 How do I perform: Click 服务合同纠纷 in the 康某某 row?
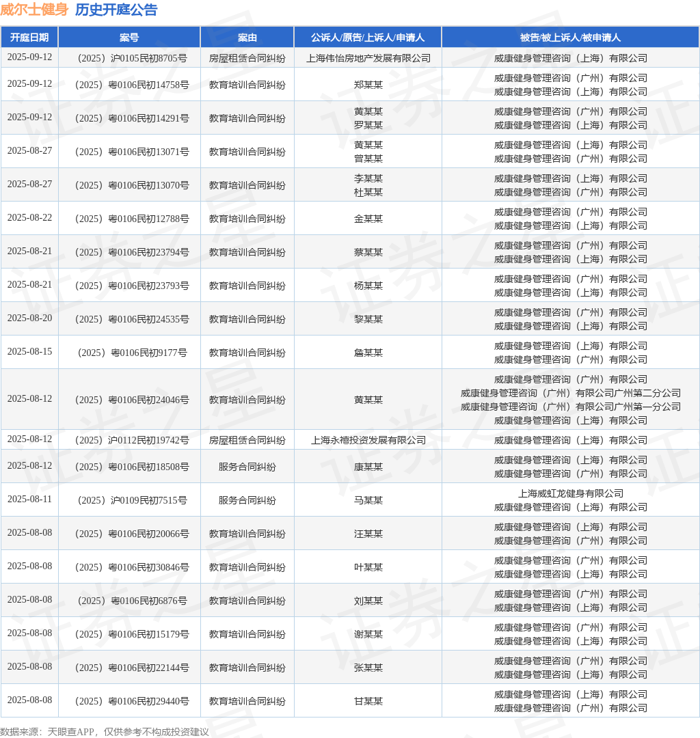click(247, 467)
